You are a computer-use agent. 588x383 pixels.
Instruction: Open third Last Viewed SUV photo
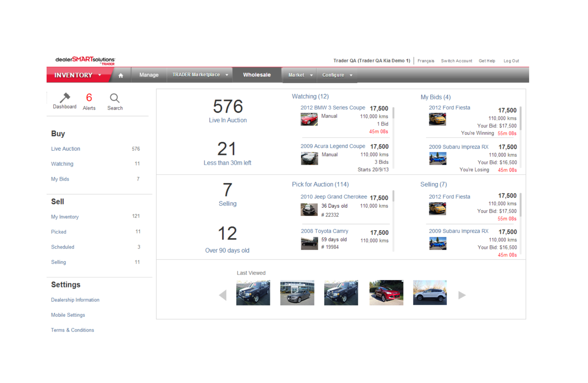pyautogui.click(x=341, y=293)
